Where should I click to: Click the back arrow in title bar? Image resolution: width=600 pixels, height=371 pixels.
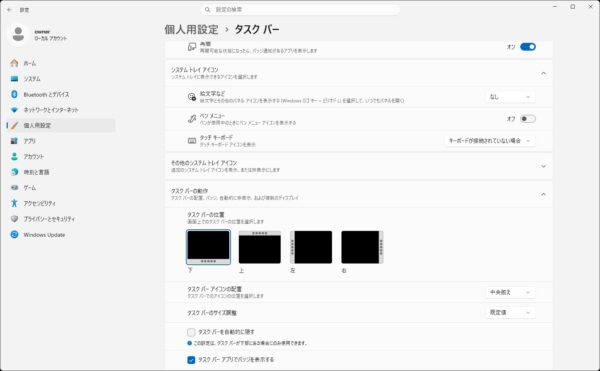coord(10,10)
